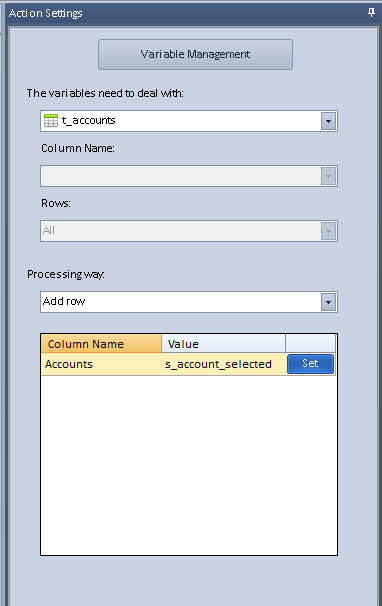Open the Processing way dropdown arrow

coord(328,302)
